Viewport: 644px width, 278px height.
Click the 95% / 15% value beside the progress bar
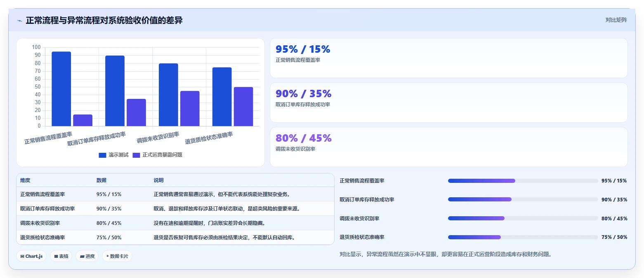click(x=614, y=181)
